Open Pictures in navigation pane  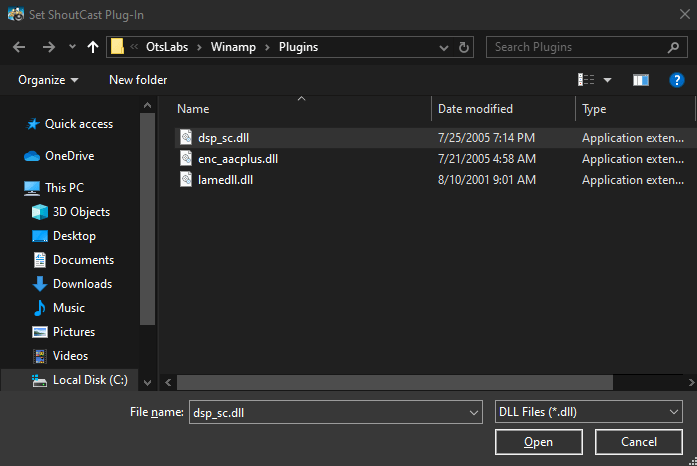74,332
